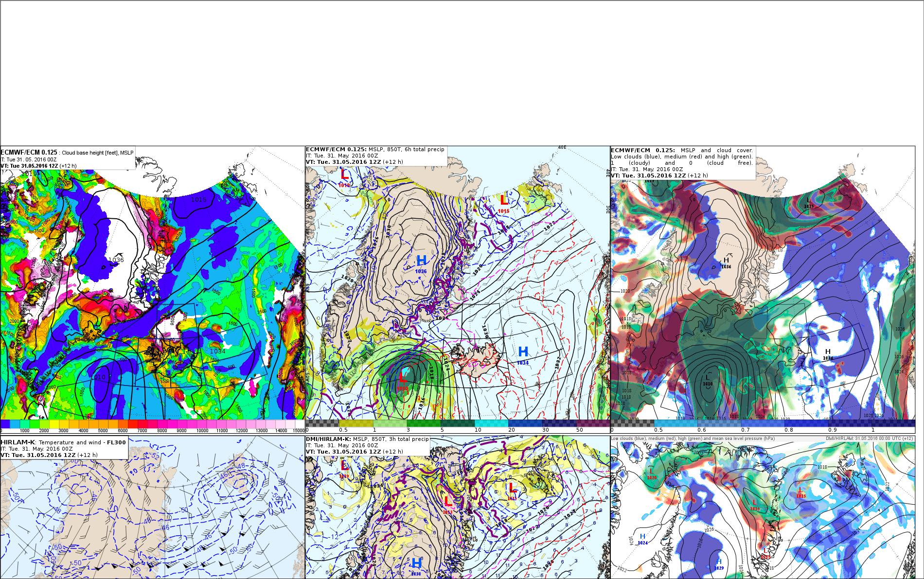The height and width of the screenshot is (579, 924).
Task: Click red L 1019 on ECMWF 6h precip map
Action: 344,177
